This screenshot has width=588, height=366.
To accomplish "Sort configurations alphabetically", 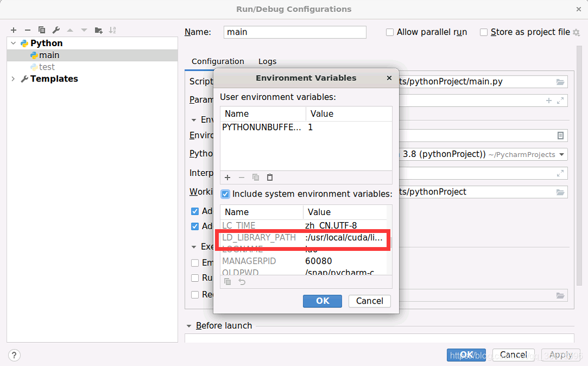I will point(112,30).
